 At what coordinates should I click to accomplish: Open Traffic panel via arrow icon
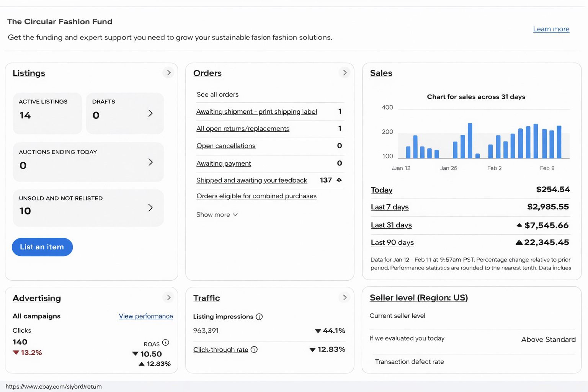pyautogui.click(x=345, y=297)
